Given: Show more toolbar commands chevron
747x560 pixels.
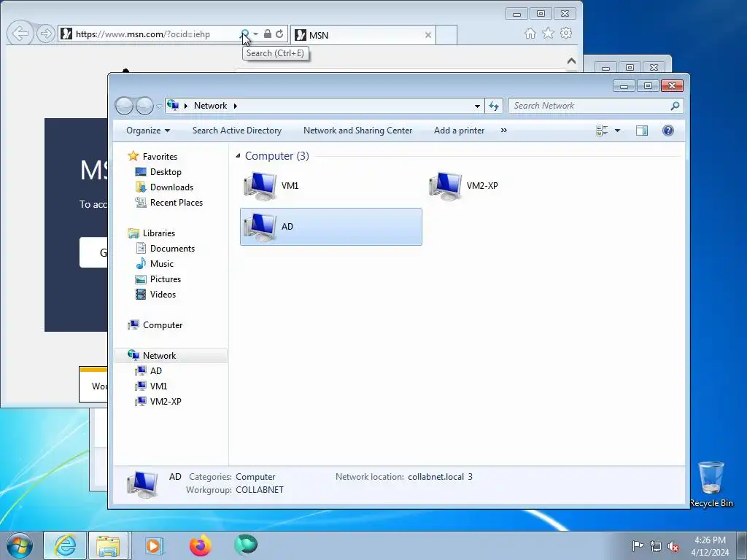Looking at the screenshot, I should pos(503,131).
